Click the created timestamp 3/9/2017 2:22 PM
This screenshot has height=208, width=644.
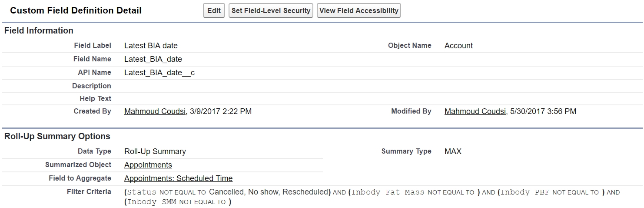tap(221, 111)
